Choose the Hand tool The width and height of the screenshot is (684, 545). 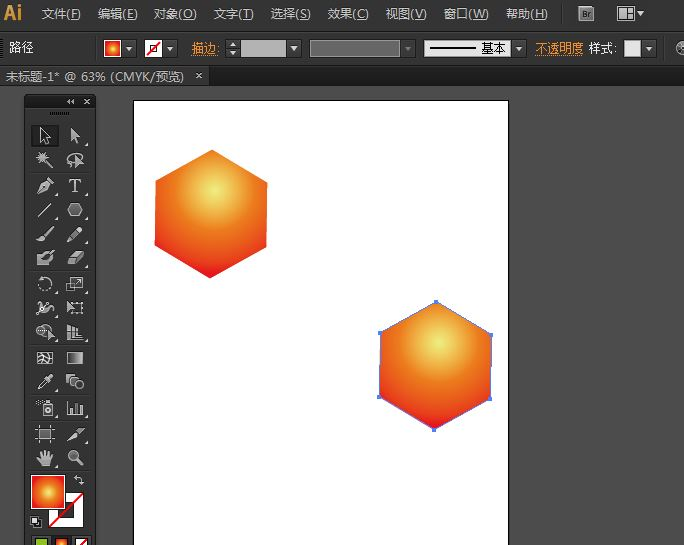(x=45, y=458)
